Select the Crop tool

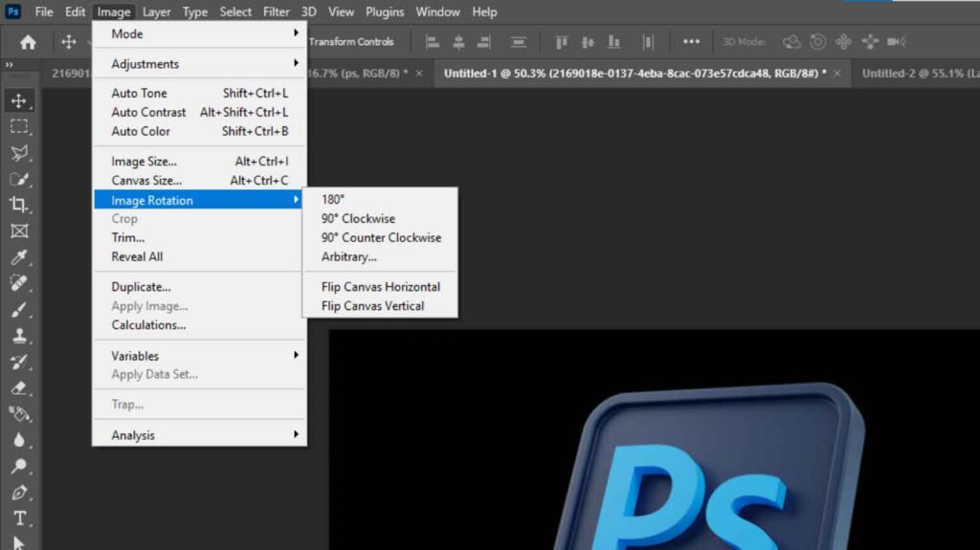pyautogui.click(x=19, y=205)
